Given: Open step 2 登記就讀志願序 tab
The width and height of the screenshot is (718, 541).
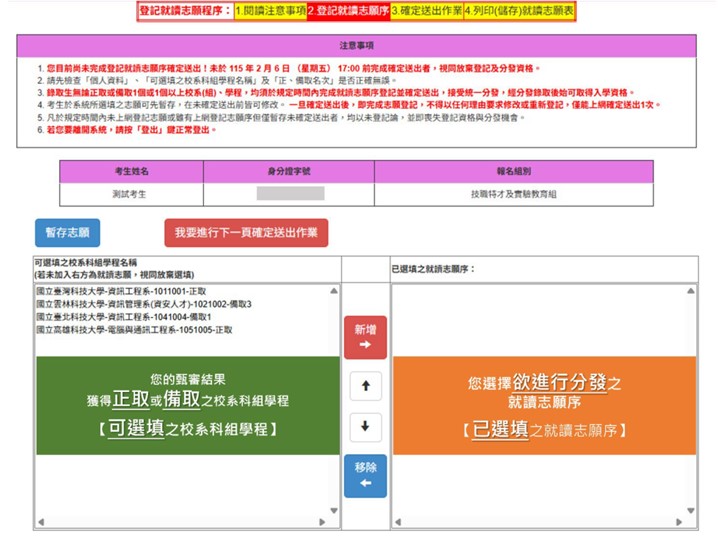Looking at the screenshot, I should (x=347, y=11).
